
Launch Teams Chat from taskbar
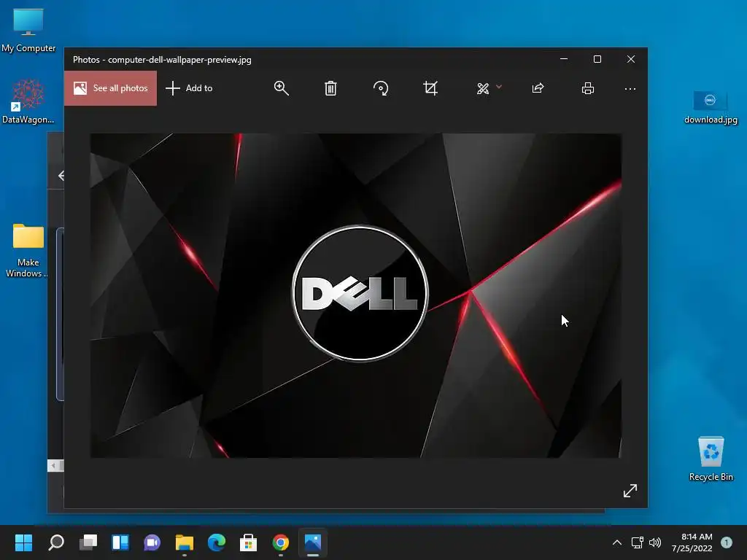pyautogui.click(x=152, y=542)
